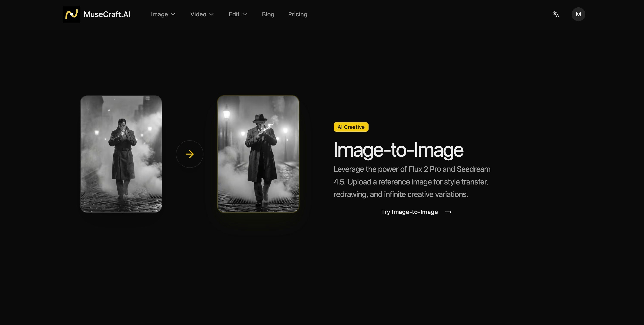Expand the Video menu chevron
The height and width of the screenshot is (325, 644).
211,14
